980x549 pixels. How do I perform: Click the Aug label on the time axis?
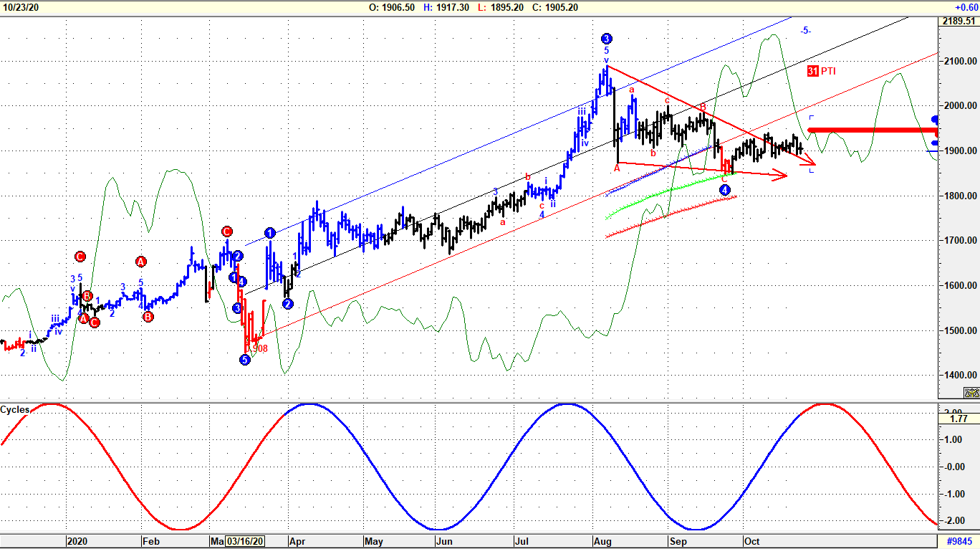(x=600, y=541)
